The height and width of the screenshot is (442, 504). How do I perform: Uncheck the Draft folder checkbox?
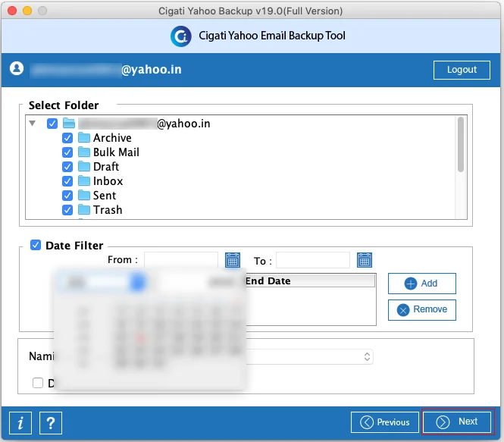[x=67, y=167]
